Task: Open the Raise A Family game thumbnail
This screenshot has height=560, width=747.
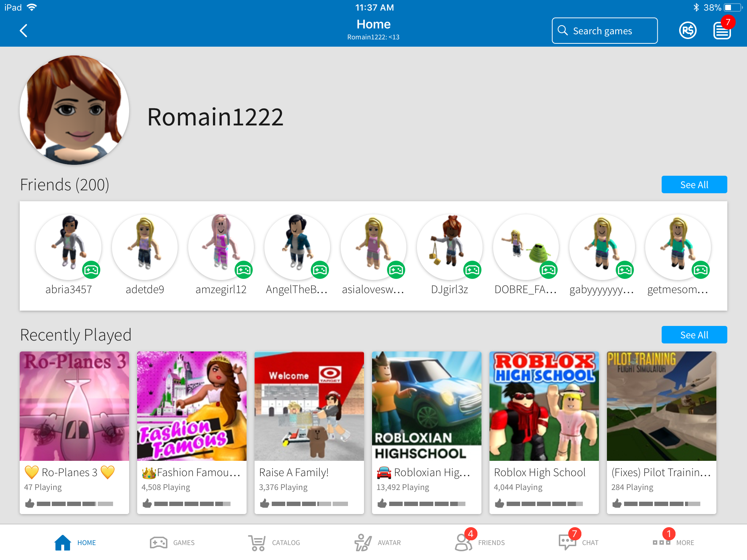Action: click(309, 406)
